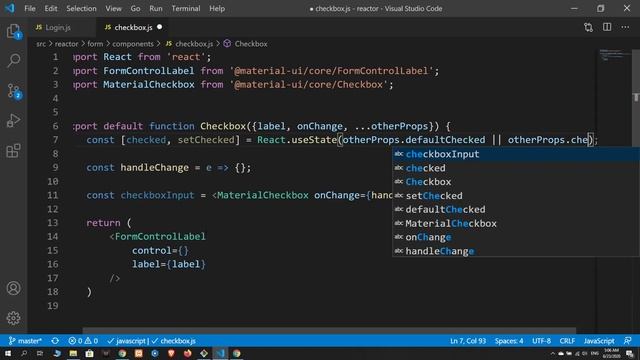Open the Selection menu
The width and height of the screenshot is (640, 360).
click(x=81, y=8)
